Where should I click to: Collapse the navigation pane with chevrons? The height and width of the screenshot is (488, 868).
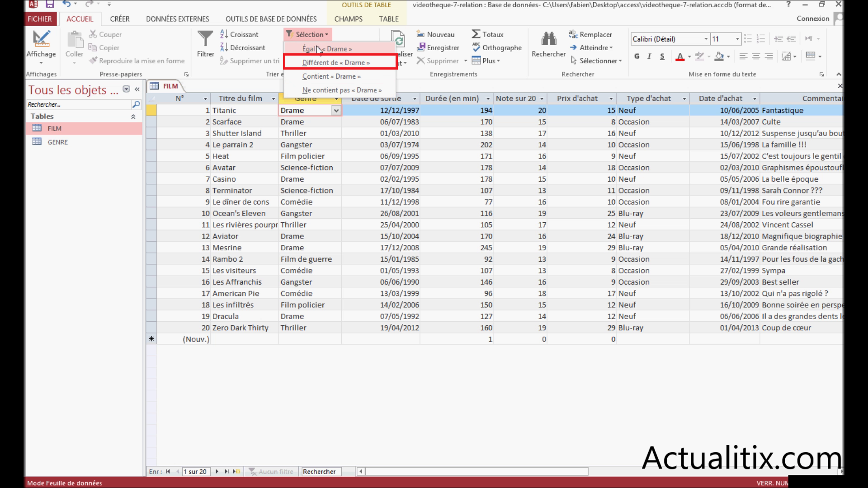pyautogui.click(x=137, y=89)
